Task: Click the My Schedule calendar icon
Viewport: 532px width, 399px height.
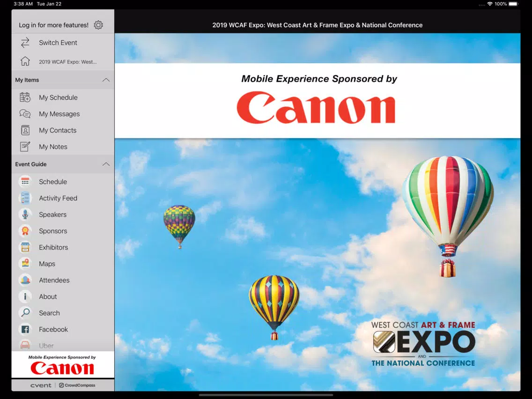Action: (25, 97)
